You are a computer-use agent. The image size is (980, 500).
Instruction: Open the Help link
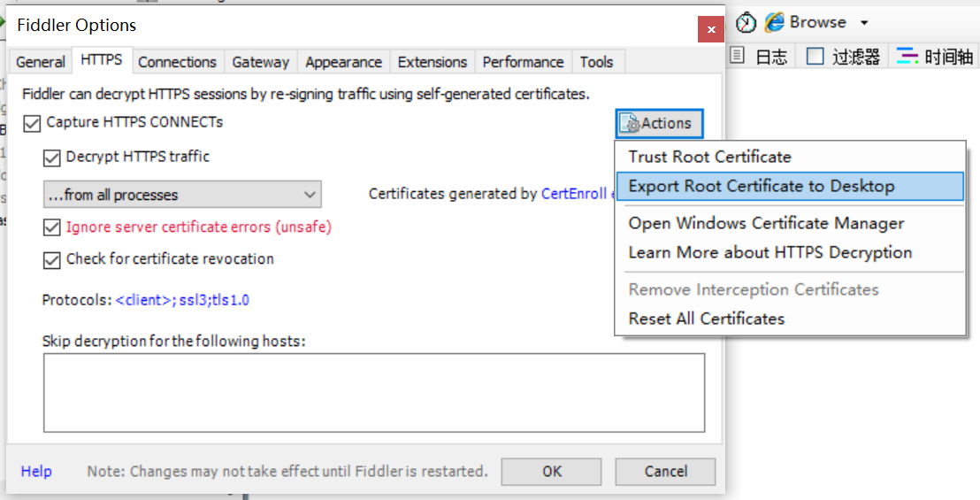(36, 472)
